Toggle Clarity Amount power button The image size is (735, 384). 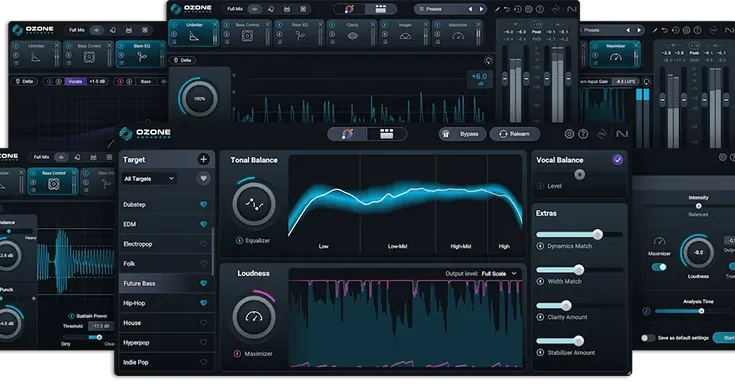pos(540,317)
